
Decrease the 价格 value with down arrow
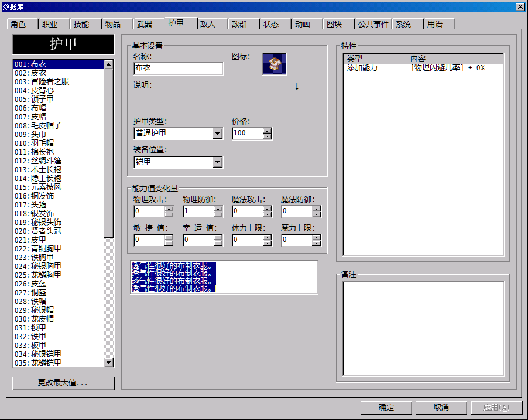(x=268, y=136)
